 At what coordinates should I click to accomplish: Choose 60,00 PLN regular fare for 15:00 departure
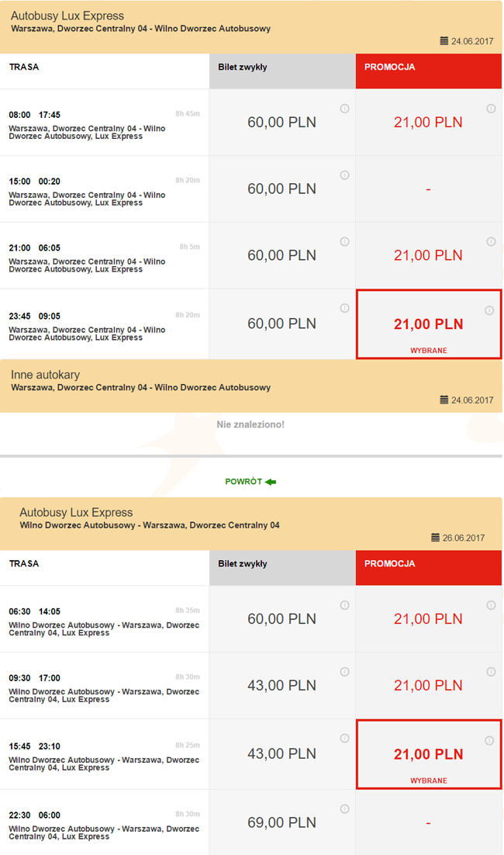[x=281, y=189]
